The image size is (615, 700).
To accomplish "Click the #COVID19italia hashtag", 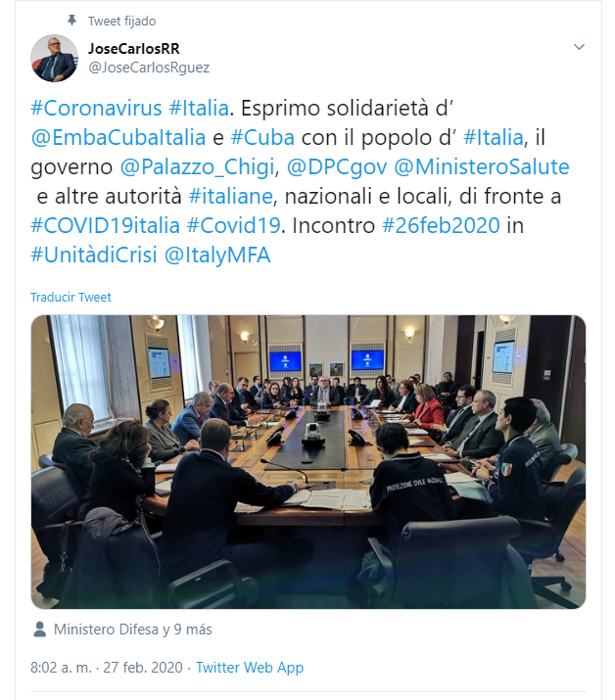I will coord(105,226).
